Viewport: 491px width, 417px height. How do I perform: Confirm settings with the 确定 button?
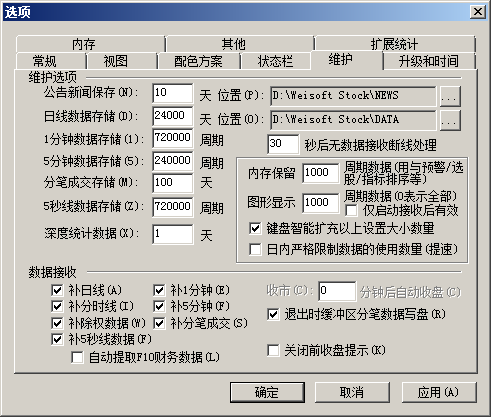[267, 392]
